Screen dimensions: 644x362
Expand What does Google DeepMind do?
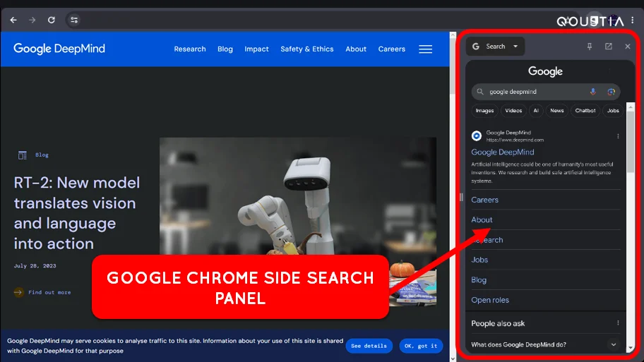544,344
